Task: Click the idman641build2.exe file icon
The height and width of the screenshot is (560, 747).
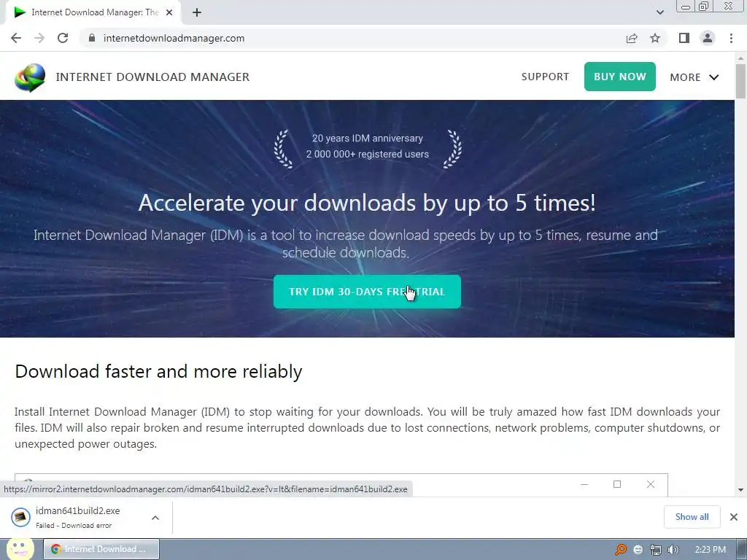Action: pyautogui.click(x=20, y=517)
